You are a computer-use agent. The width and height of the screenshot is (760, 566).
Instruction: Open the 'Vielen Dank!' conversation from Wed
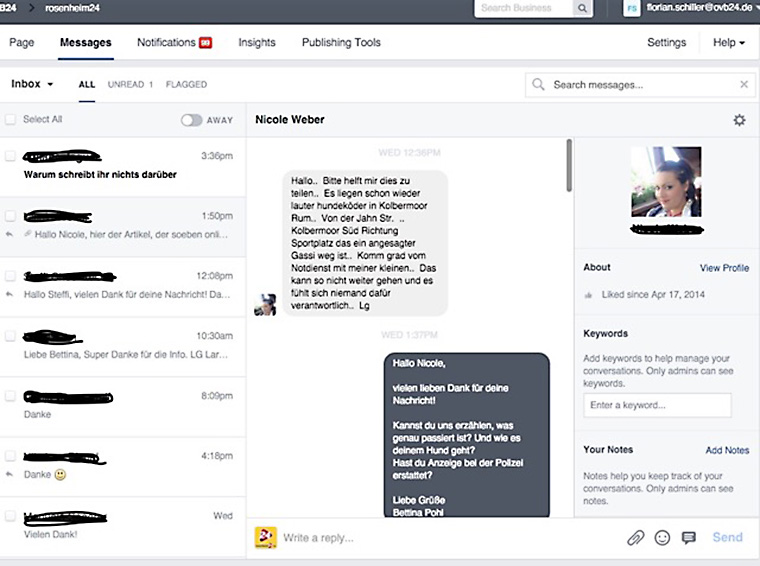point(123,526)
